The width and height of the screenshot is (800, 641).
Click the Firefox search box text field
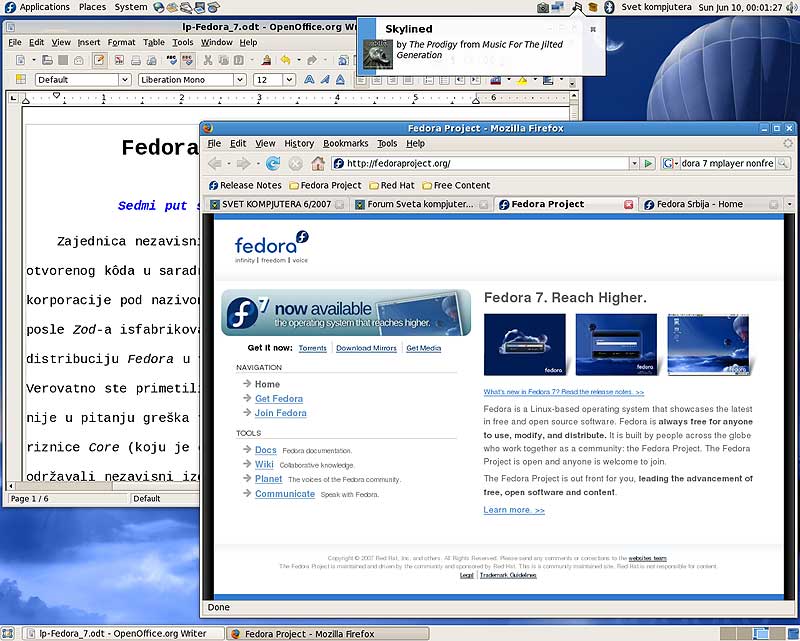tap(728, 163)
